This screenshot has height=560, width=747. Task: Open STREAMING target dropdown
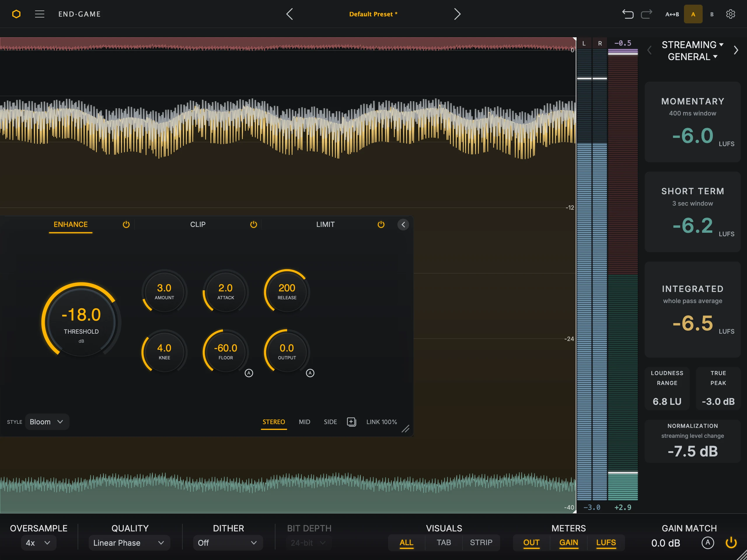pos(693,45)
